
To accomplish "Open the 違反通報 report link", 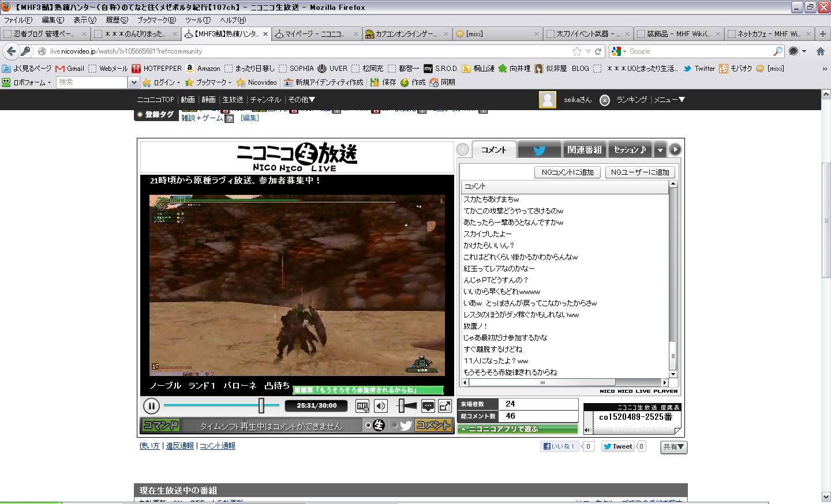I will tap(180, 446).
